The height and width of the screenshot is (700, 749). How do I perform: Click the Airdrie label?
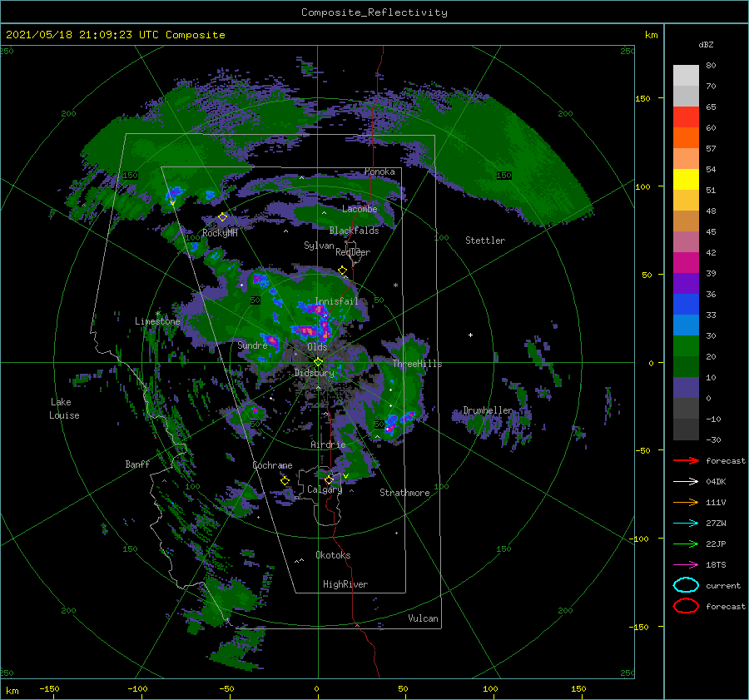(x=328, y=444)
